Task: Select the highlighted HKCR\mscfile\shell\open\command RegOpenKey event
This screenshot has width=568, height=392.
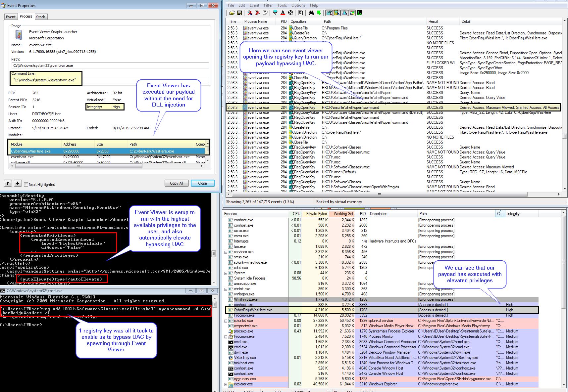Action: (x=393, y=108)
